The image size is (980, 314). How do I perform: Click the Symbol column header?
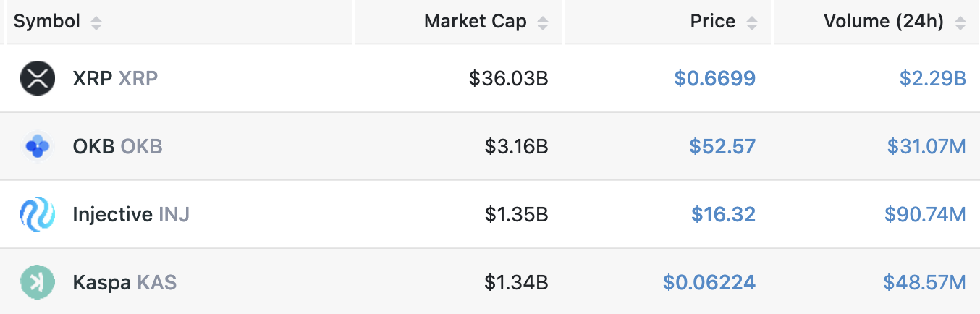click(47, 22)
